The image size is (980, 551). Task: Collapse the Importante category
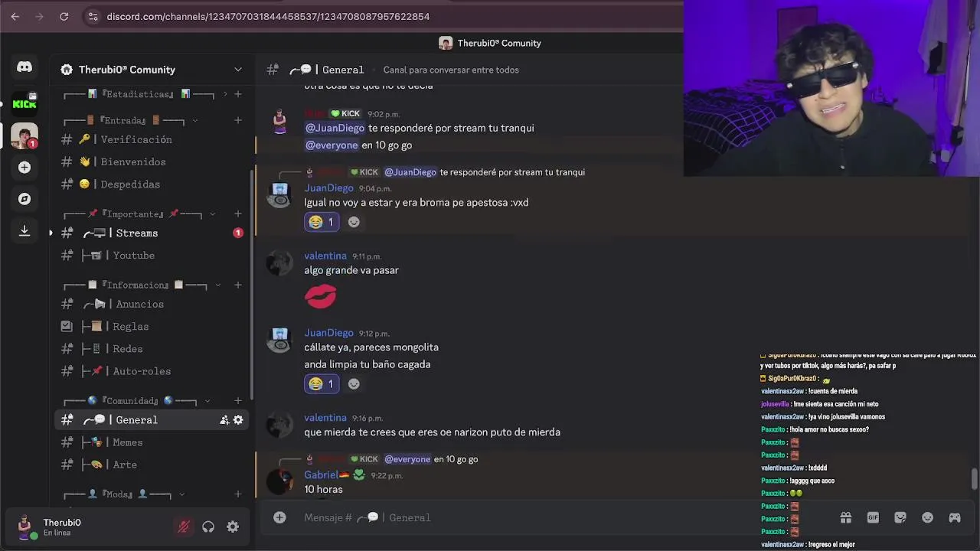[x=212, y=214]
